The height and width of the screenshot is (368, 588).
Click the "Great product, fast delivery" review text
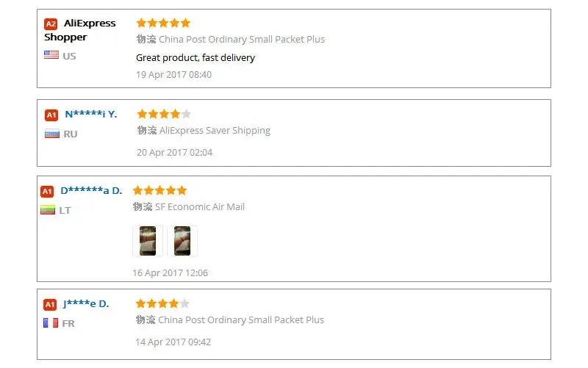point(196,57)
